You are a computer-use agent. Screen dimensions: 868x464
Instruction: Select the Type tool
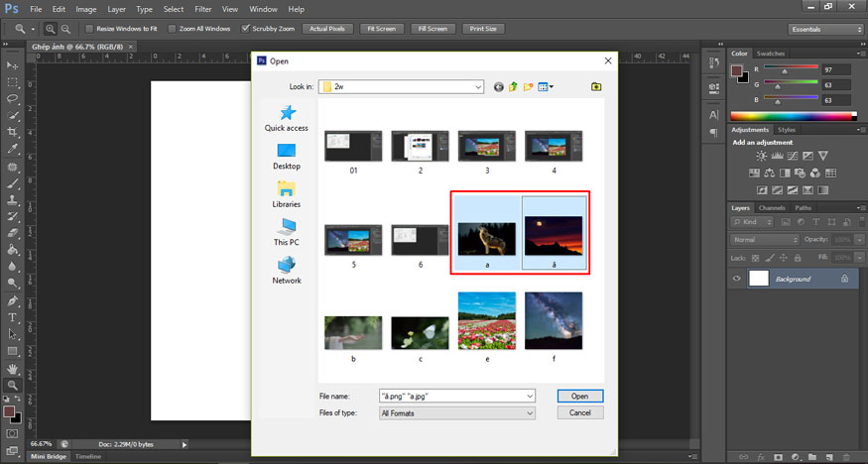point(13,317)
